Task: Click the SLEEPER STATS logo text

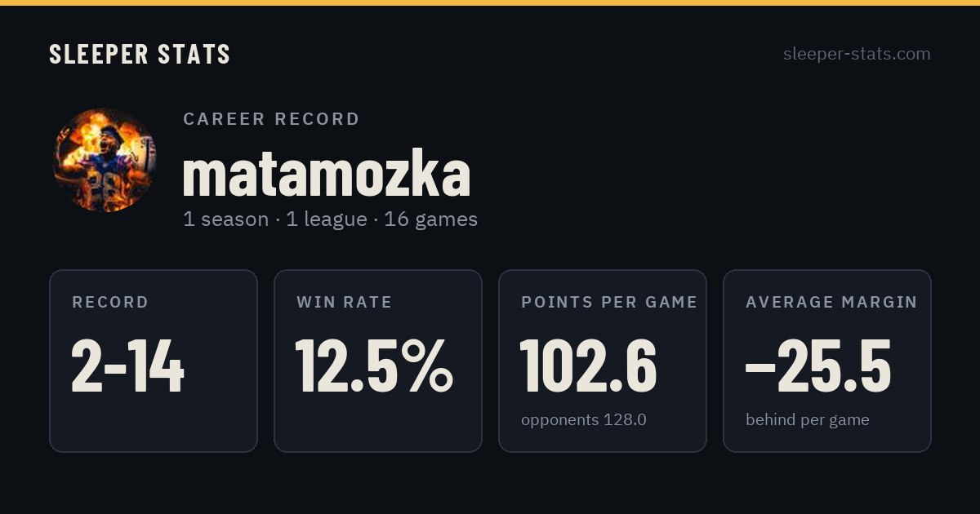Action: pyautogui.click(x=140, y=55)
